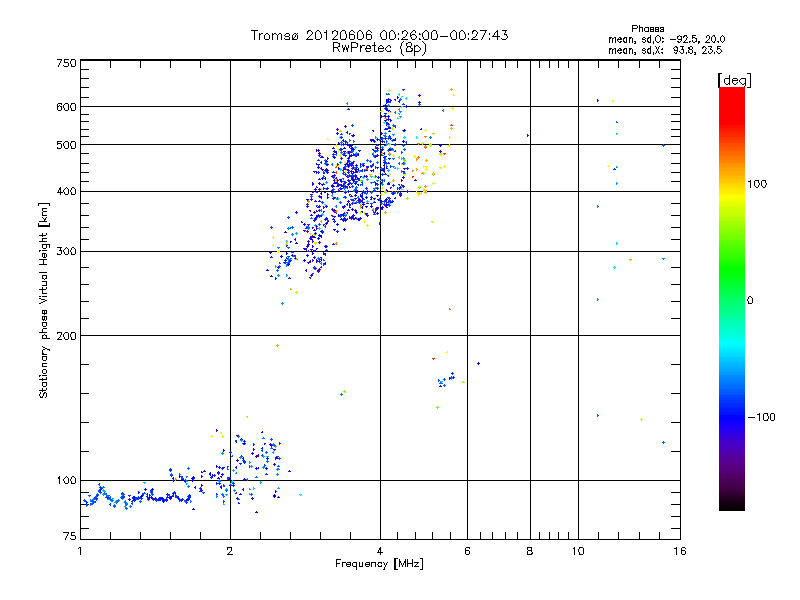Click the '10' x-axis tick label
The image size is (800, 600).
pyautogui.click(x=578, y=551)
